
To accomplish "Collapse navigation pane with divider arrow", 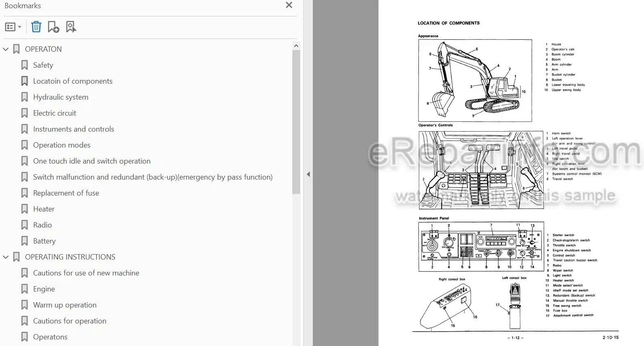I will coord(308,174).
